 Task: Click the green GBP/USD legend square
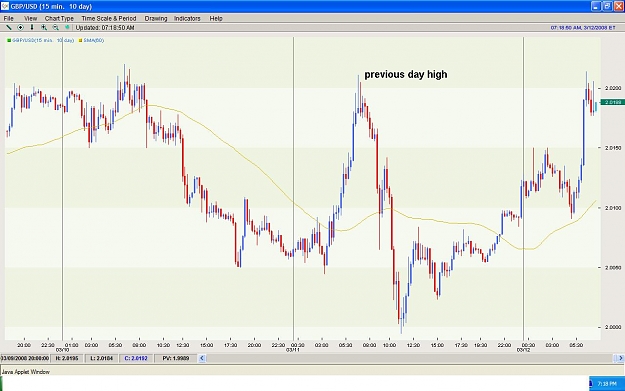click(9, 40)
